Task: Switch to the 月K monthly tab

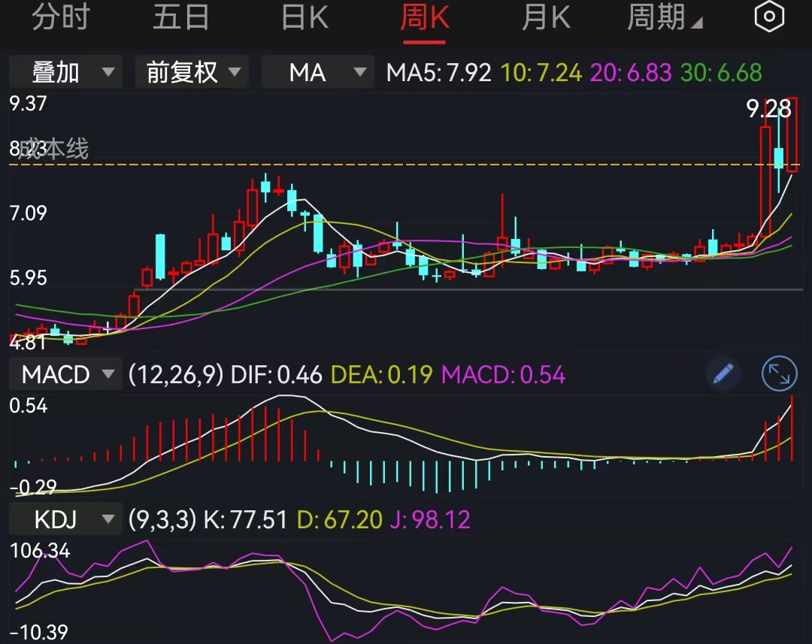Action: [546, 16]
